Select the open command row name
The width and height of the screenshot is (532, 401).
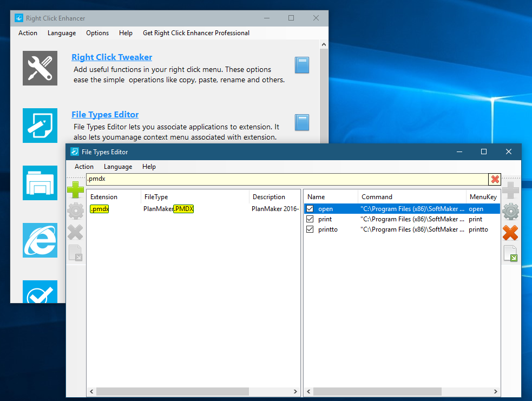point(325,209)
